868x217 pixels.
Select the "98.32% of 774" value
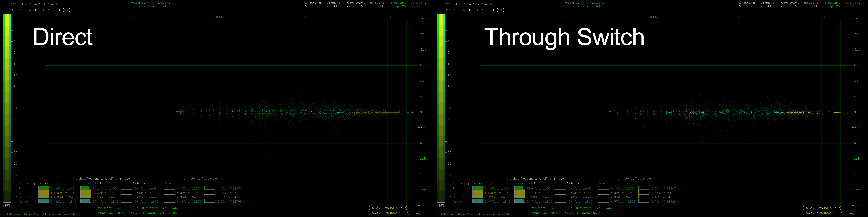(x=103, y=193)
